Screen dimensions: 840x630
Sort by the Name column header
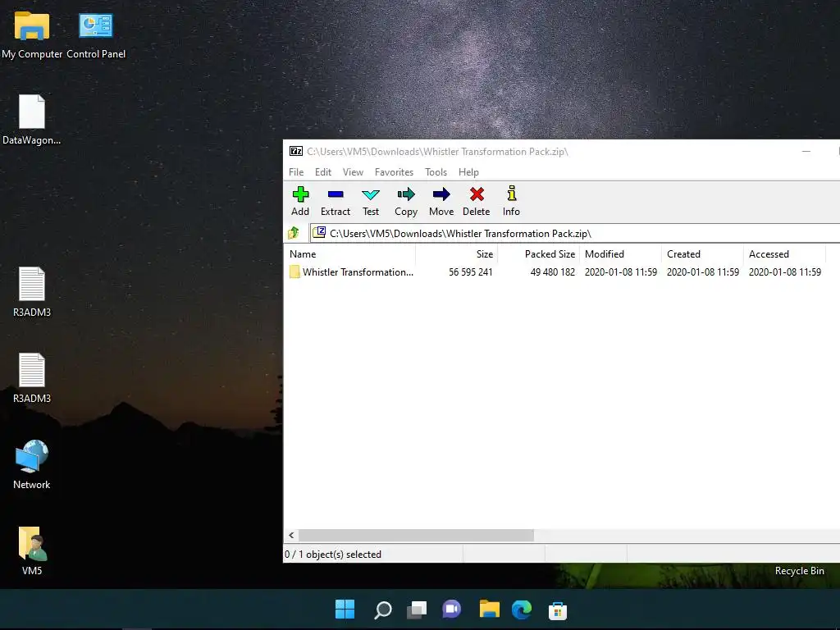(349, 254)
